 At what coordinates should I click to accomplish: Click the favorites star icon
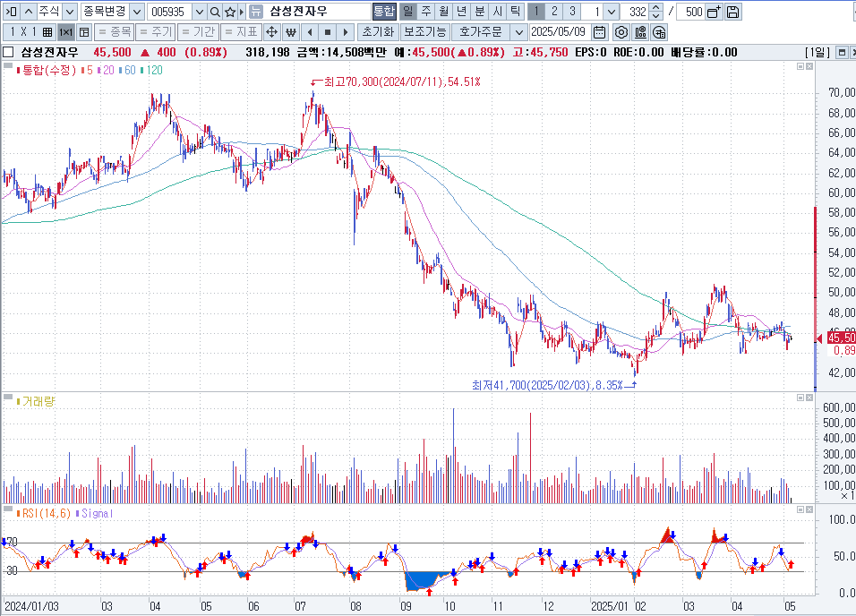pyautogui.click(x=230, y=12)
